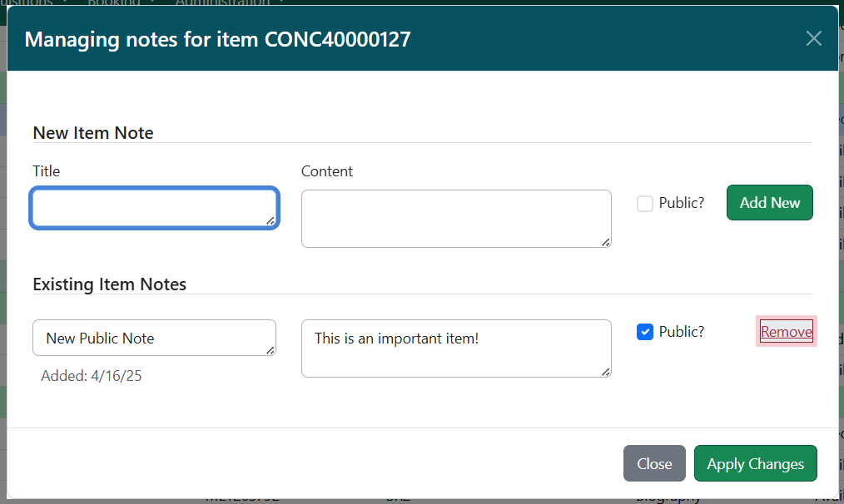Screen dimensions: 844x504
Task: Enable the Public? checkbox for the new note
Action: (x=644, y=203)
